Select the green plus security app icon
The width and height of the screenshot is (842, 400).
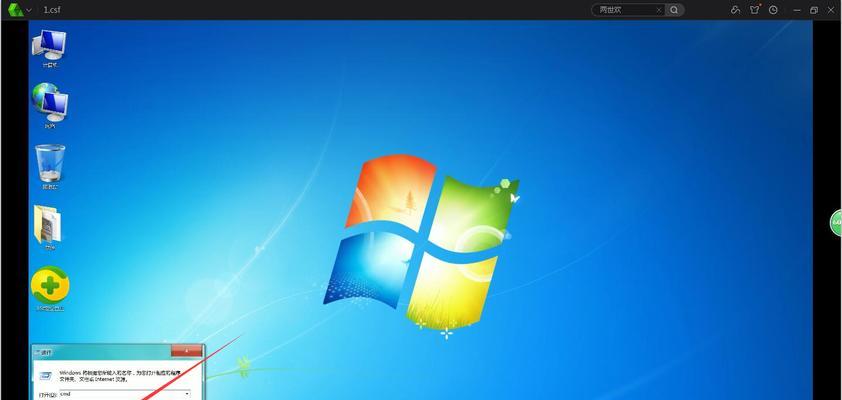tap(50, 289)
